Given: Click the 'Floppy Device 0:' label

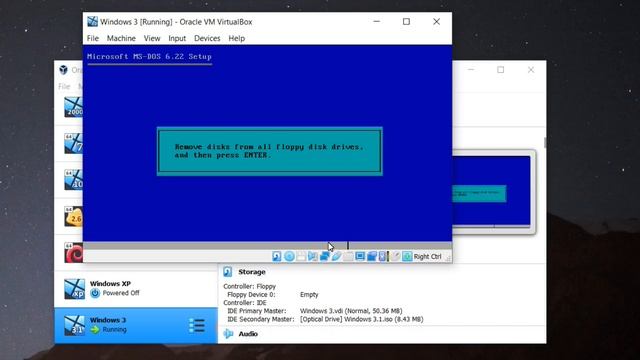Looking at the screenshot, I should [251, 295].
